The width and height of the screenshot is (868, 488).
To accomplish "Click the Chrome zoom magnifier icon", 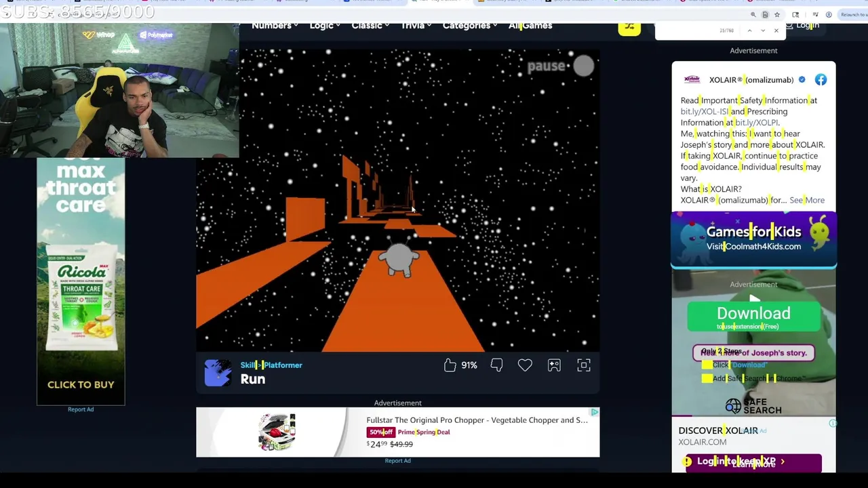I will [x=753, y=14].
